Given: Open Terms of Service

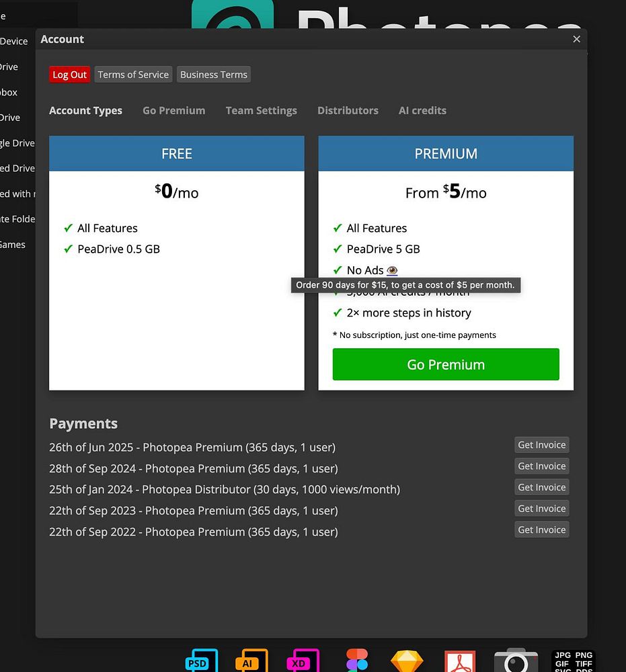Looking at the screenshot, I should click(x=133, y=75).
